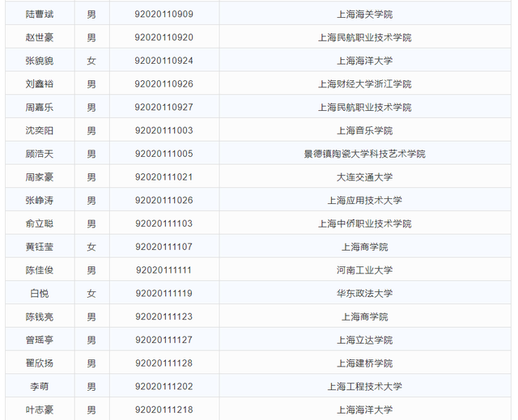Screen dimensions: 518x420
Task: Click the name 黄钰莹
Action: point(40,247)
